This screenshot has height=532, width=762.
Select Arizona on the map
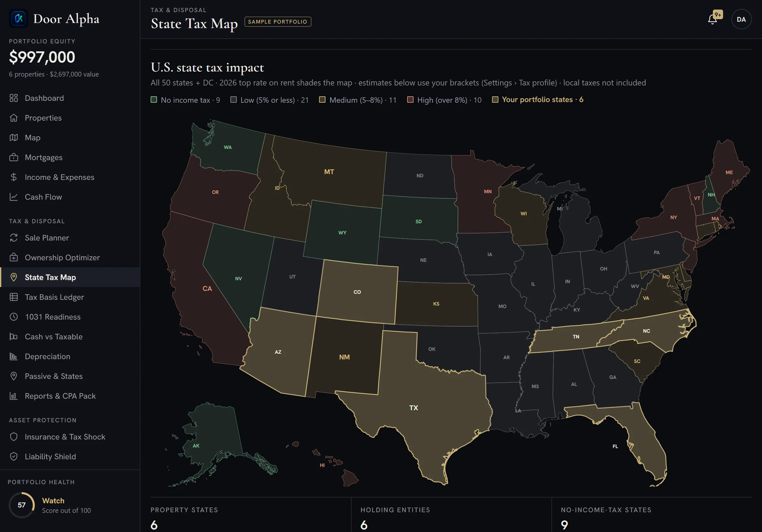coord(278,352)
